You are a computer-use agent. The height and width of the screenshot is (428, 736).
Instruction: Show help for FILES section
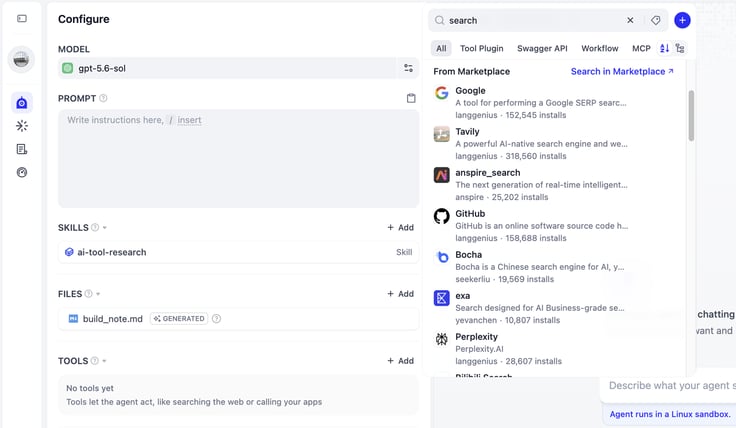[88, 294]
